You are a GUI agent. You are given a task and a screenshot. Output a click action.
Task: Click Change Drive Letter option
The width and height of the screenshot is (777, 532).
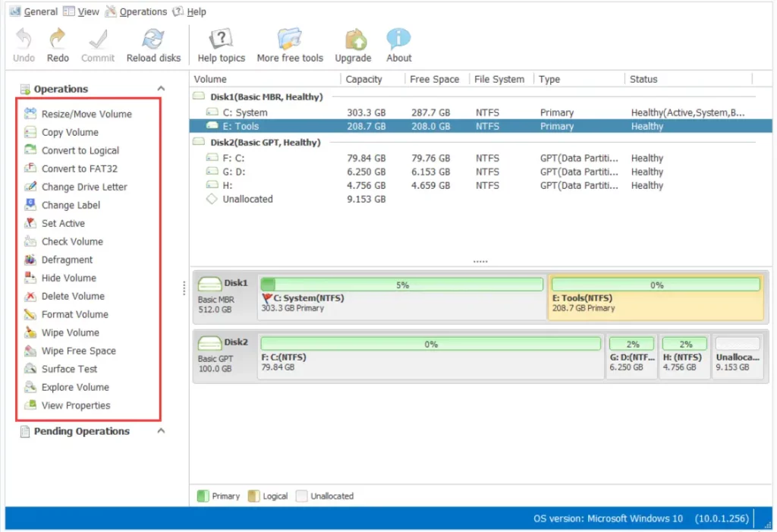[x=84, y=187]
